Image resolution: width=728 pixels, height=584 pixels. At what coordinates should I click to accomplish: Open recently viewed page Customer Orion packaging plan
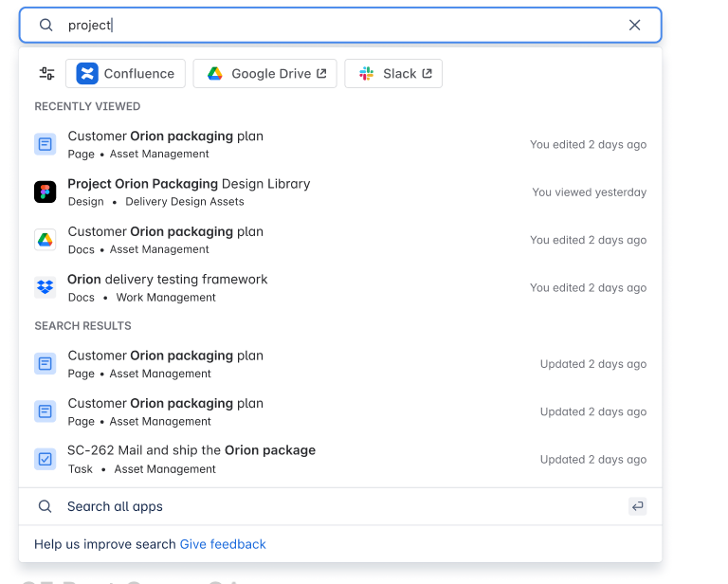(x=340, y=144)
